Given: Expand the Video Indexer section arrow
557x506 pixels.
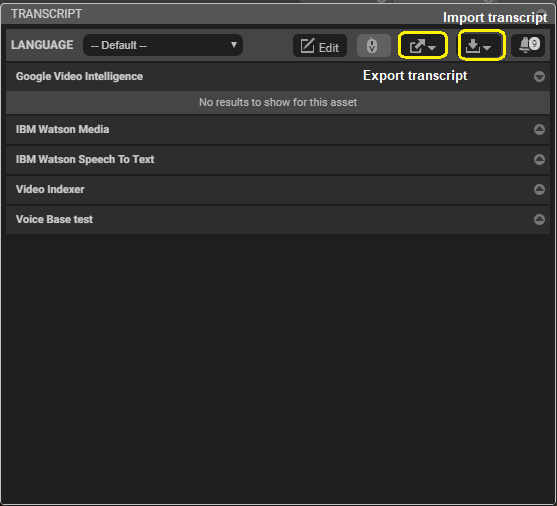Looking at the screenshot, I should click(539, 189).
